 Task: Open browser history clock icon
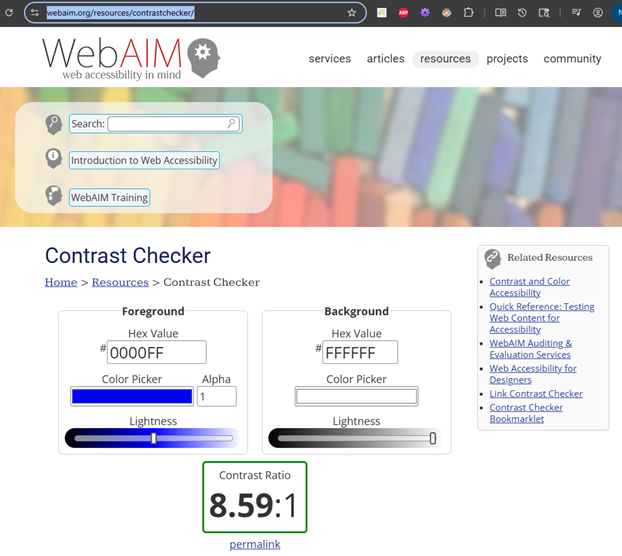(x=522, y=13)
